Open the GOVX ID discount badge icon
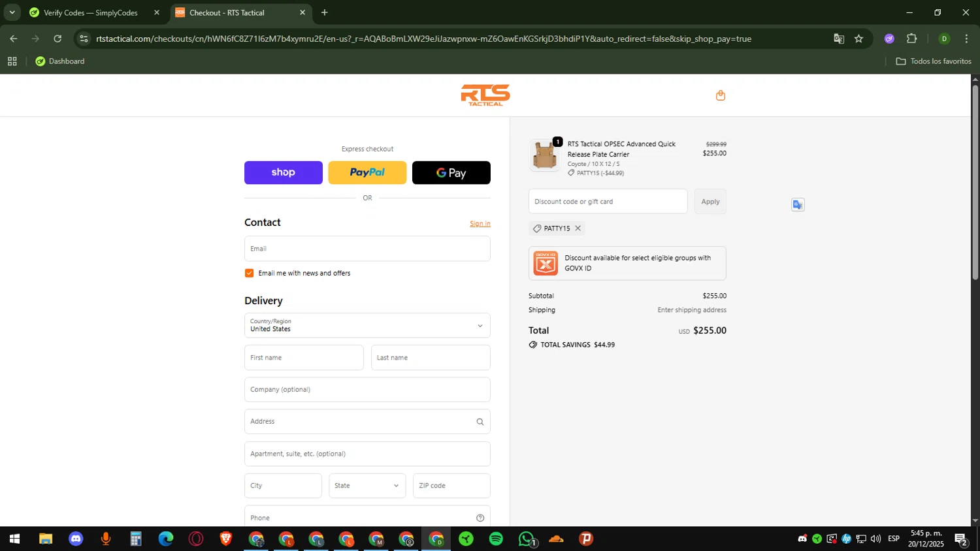 (x=546, y=263)
